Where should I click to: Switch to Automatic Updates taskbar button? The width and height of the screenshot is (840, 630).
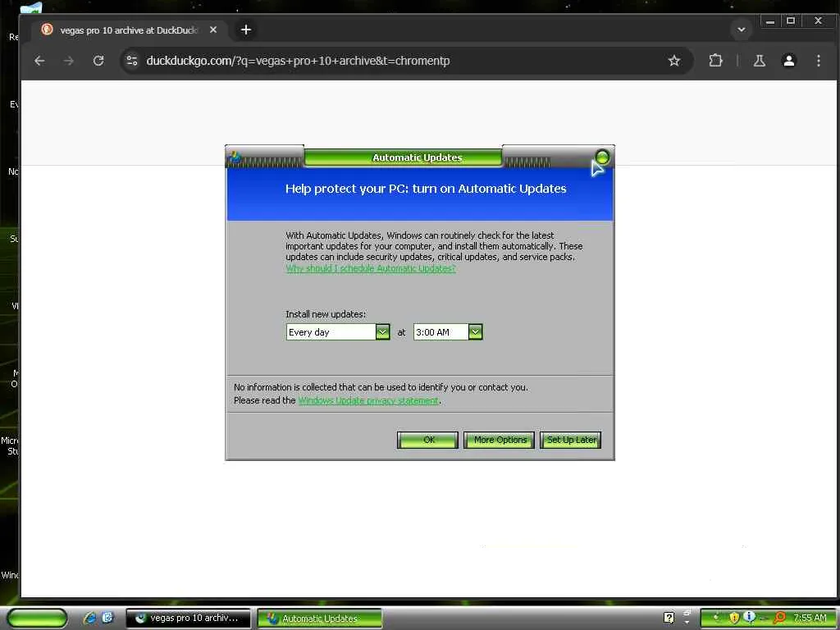pos(320,619)
